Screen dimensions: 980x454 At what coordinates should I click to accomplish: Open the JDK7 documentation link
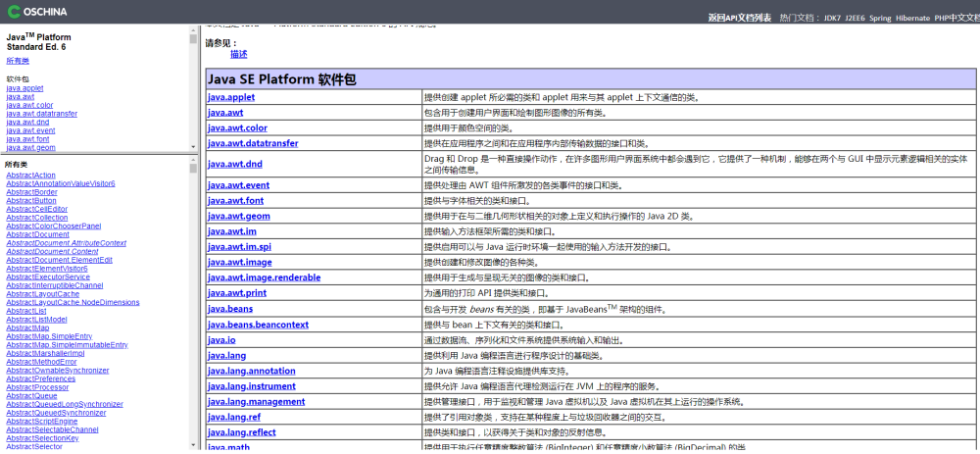[832, 18]
